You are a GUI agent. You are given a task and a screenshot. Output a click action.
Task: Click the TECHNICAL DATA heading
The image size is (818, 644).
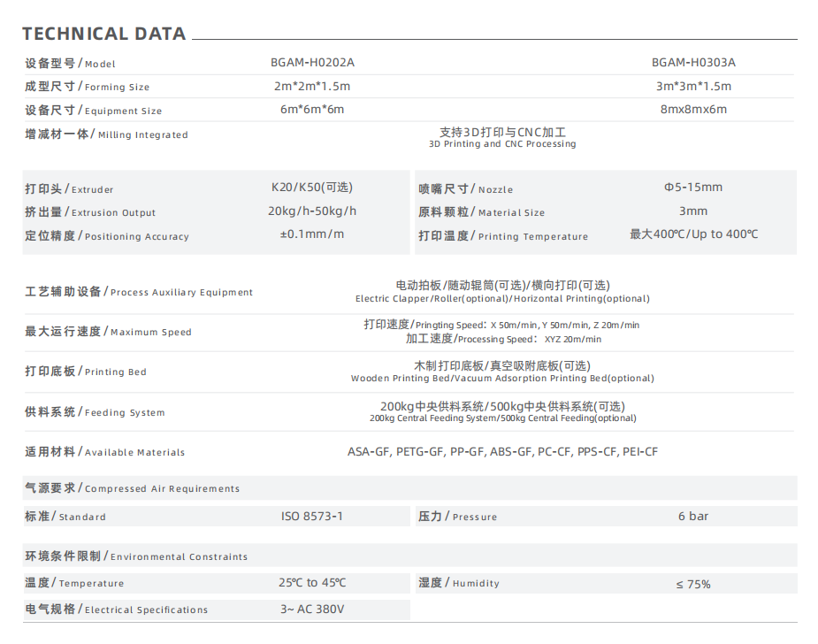(103, 34)
